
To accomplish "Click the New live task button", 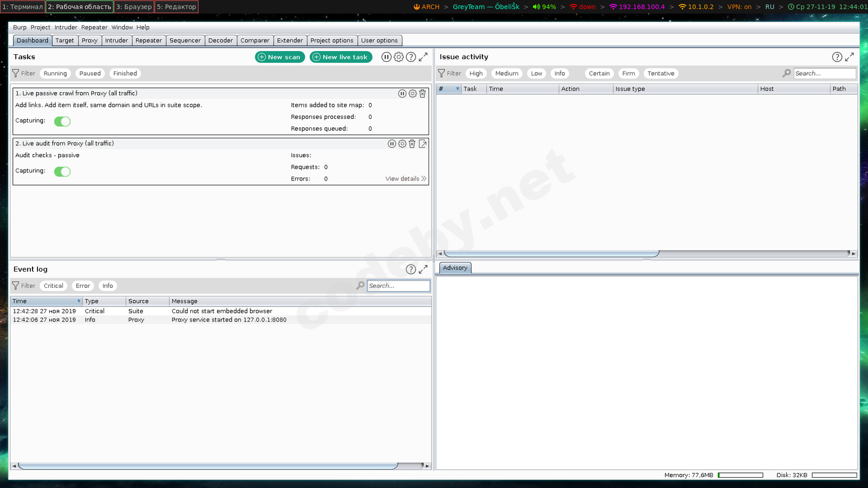I will (341, 57).
